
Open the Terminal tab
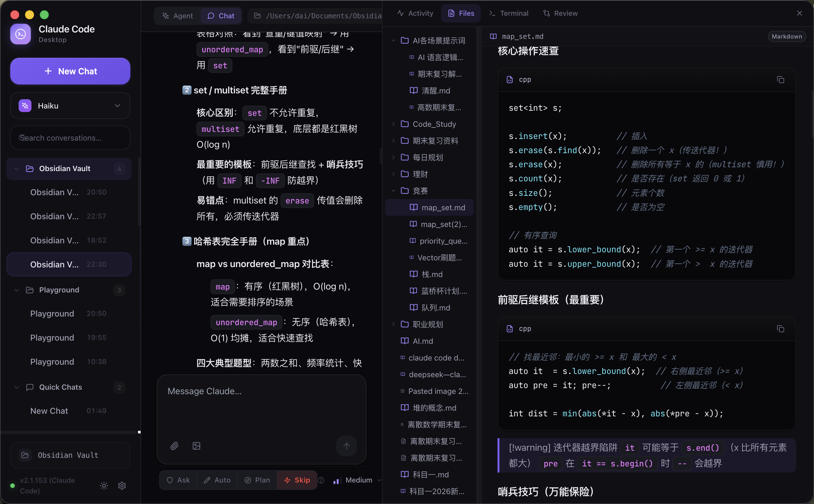click(509, 13)
